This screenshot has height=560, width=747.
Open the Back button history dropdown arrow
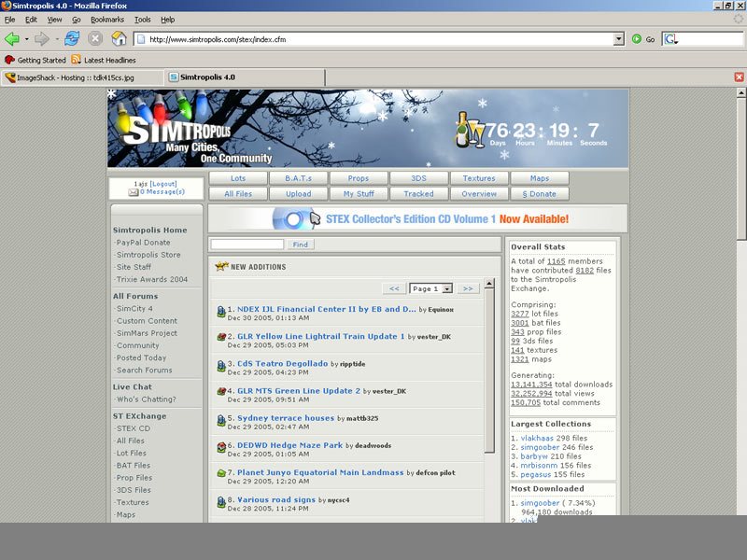point(27,39)
